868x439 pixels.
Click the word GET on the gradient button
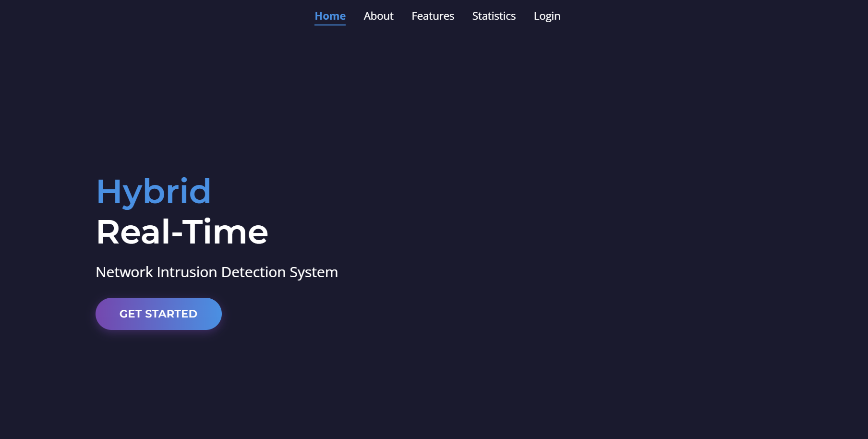pyautogui.click(x=130, y=314)
